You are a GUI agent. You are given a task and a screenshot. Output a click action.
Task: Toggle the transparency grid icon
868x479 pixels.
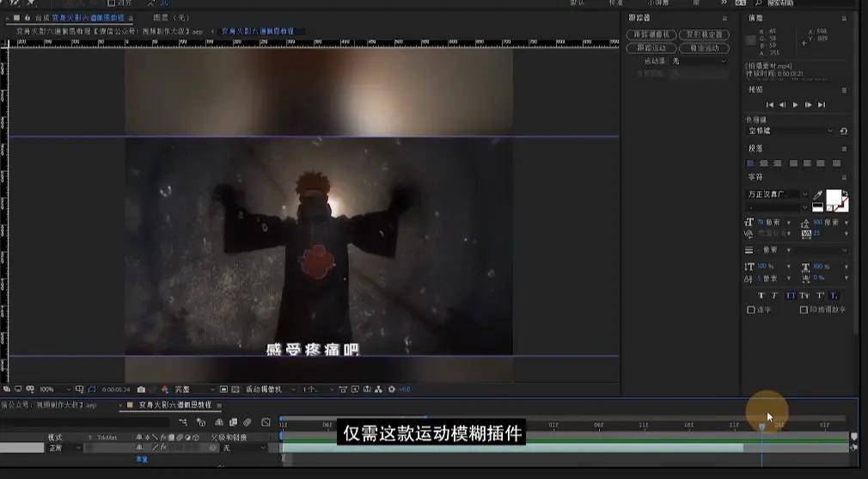[x=235, y=390]
